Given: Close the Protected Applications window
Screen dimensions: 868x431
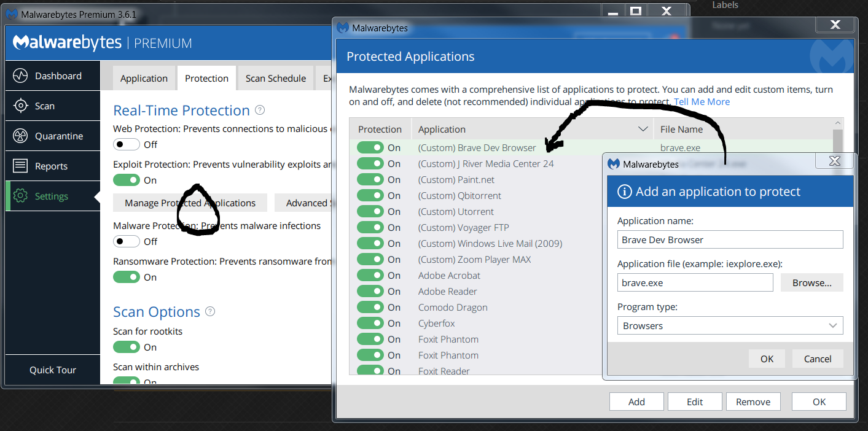Looking at the screenshot, I should coord(834,25).
